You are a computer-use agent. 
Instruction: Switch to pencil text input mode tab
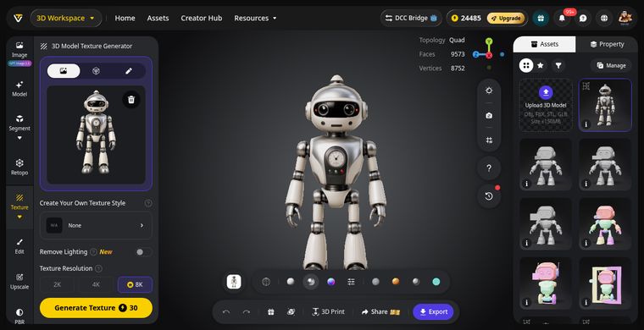129,71
